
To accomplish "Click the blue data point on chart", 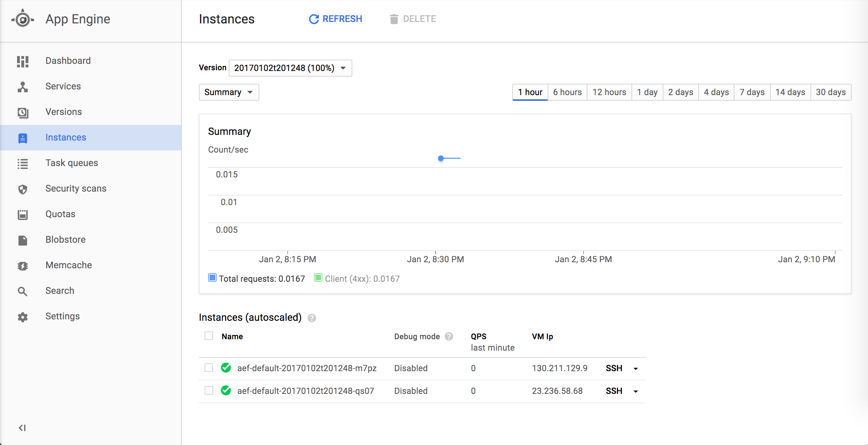I will (441, 158).
